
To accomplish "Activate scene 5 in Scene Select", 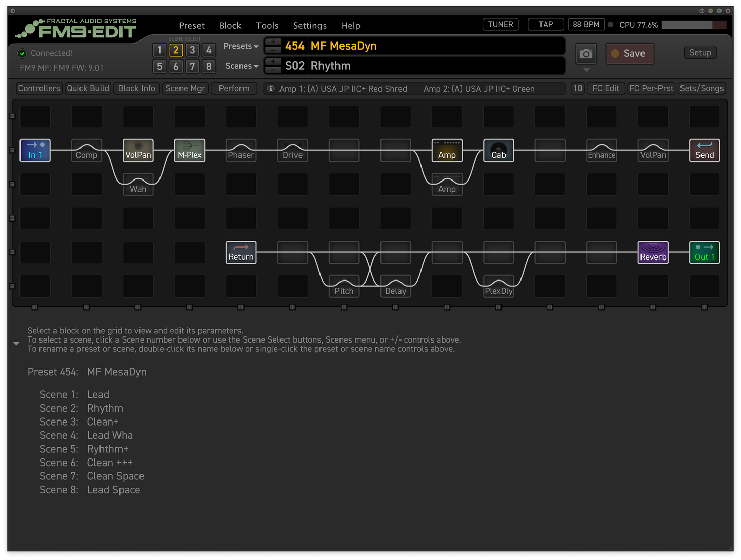I will (159, 67).
